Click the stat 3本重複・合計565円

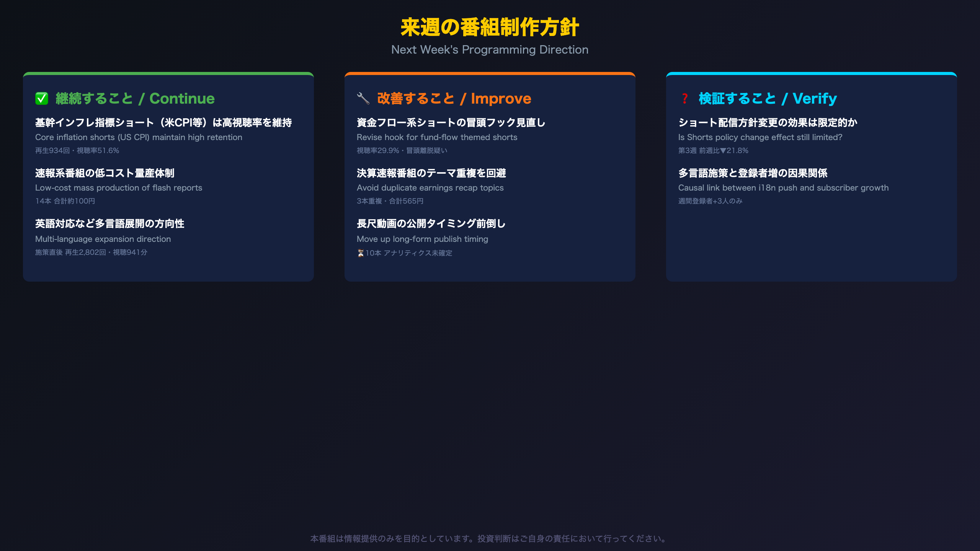point(390,201)
